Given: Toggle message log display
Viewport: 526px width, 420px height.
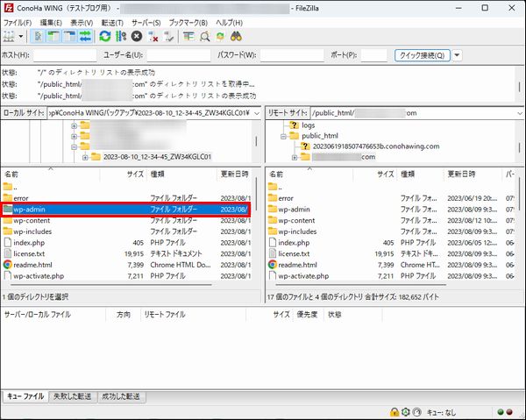Looking at the screenshot, I should 38,36.
